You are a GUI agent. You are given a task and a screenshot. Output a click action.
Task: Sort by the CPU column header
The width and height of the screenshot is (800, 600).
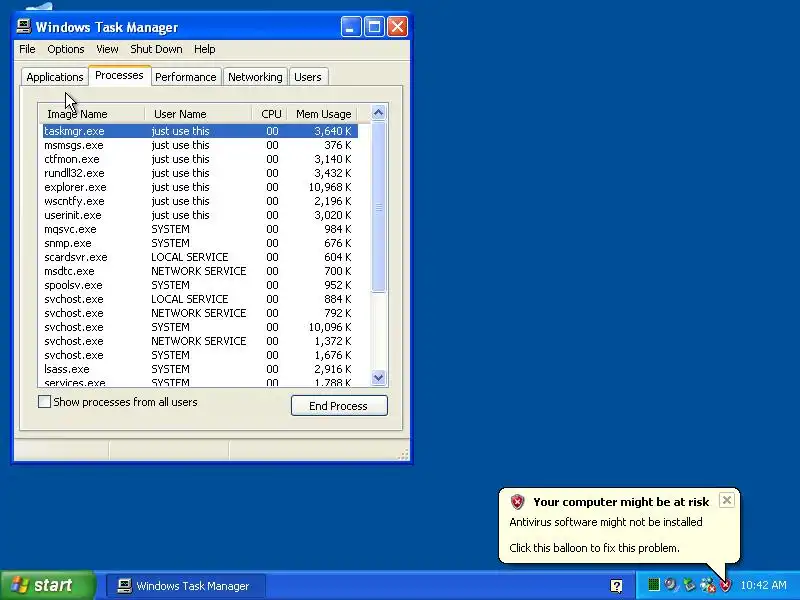270,114
